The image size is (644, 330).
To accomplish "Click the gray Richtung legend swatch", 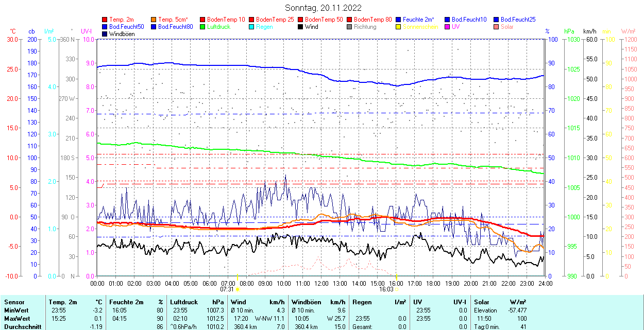I will click(x=349, y=27).
